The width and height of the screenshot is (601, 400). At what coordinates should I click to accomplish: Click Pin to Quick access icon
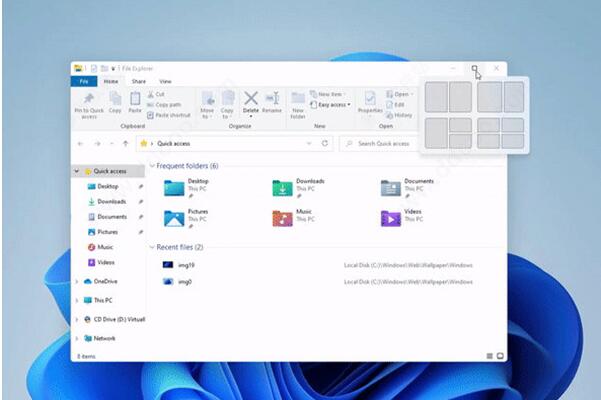tap(89, 98)
